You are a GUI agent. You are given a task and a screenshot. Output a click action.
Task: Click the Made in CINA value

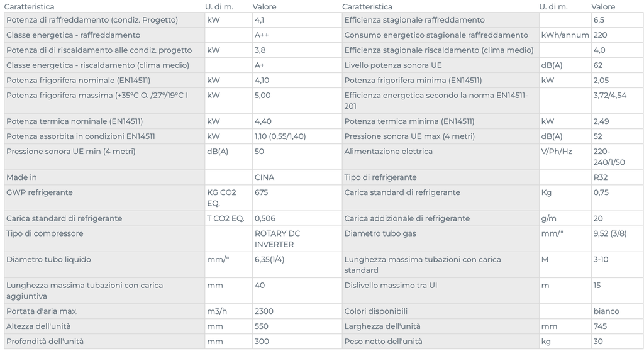coord(264,177)
